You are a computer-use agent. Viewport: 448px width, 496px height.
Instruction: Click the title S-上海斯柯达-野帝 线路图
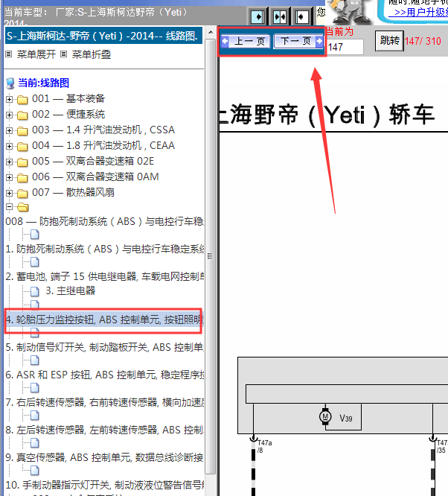(x=103, y=36)
